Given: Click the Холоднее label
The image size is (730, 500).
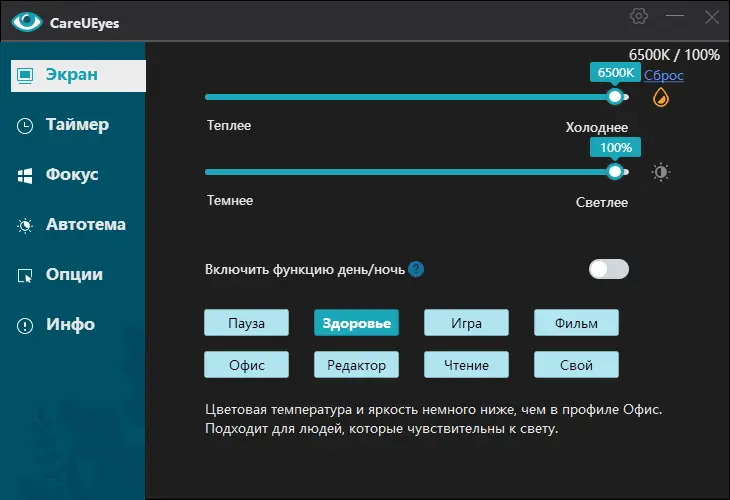Looking at the screenshot, I should pos(597,128).
